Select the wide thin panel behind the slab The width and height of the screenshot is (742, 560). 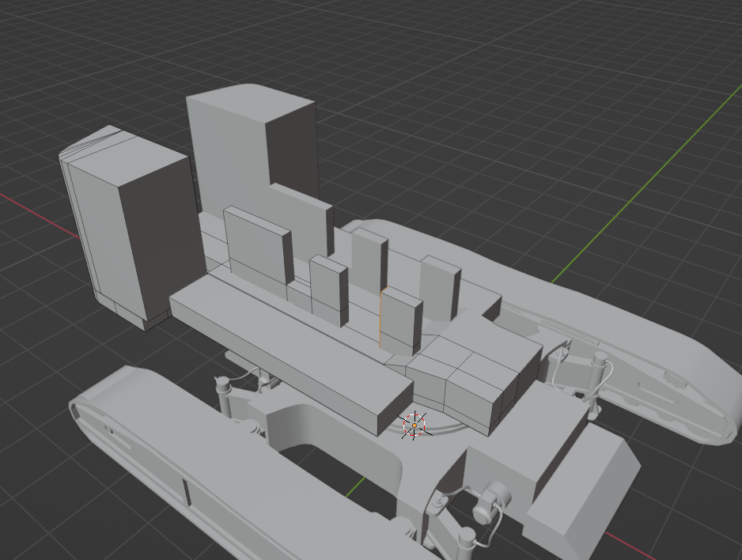point(257,246)
